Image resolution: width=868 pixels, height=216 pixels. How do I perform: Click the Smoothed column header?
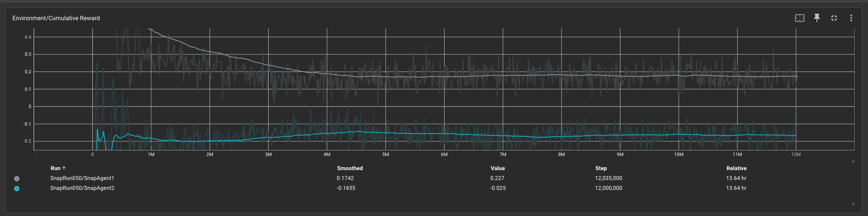click(350, 168)
